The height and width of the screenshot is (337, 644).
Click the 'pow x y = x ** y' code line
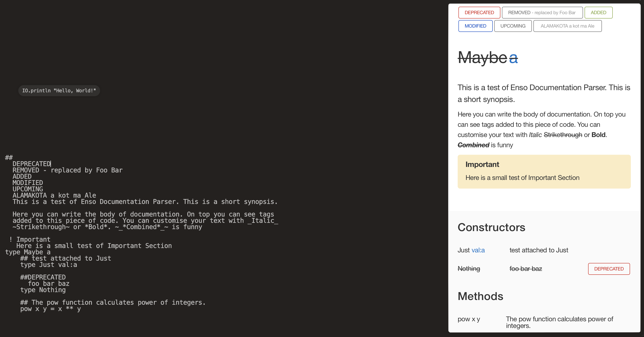tap(51, 309)
